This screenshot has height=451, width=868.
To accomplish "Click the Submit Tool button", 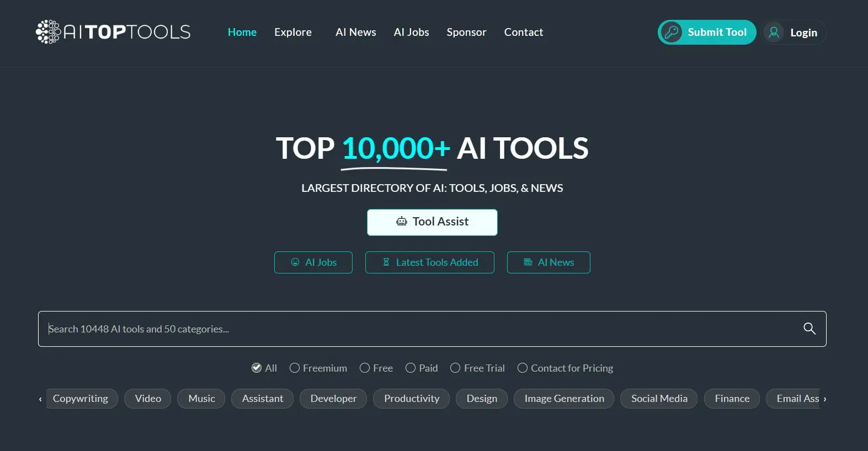I will point(707,32).
